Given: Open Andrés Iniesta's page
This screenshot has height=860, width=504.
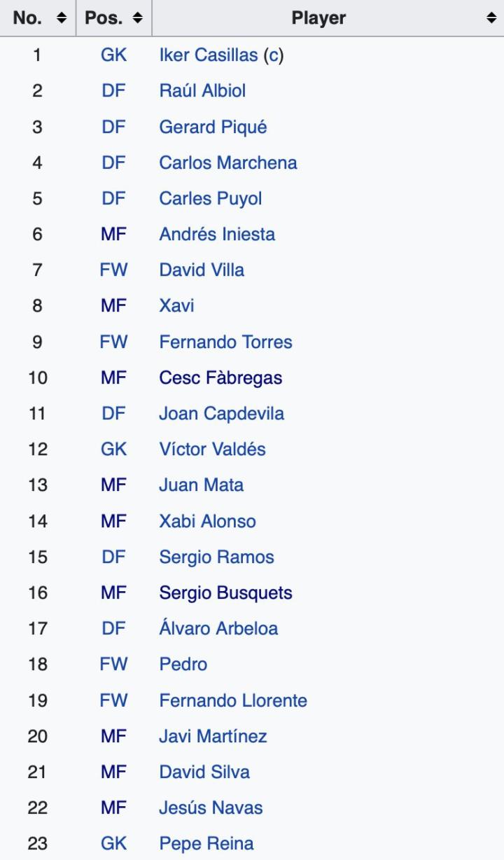Looking at the screenshot, I should 217,235.
